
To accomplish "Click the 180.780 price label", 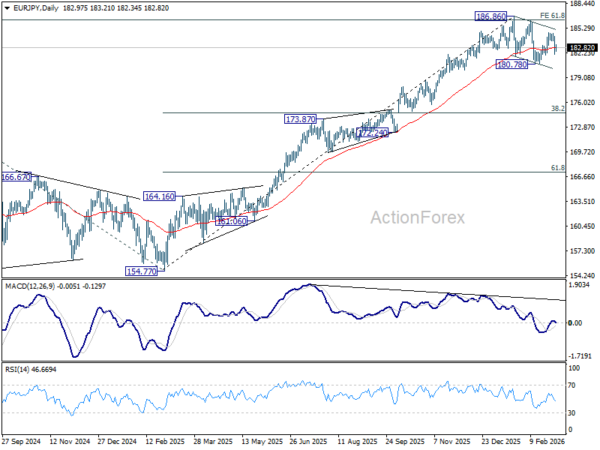I will [512, 65].
